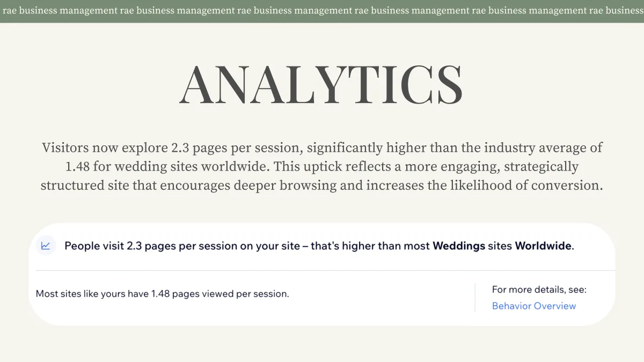Click the line chart icon in insight card
The width and height of the screenshot is (644, 362).
coord(46,246)
